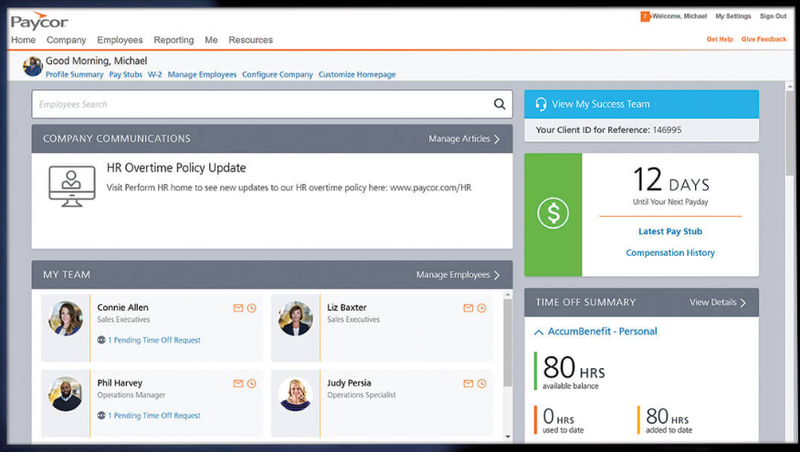Viewport: 800px width, 452px height.
Task: Click the 0 HRS used to date figure
Action: (558, 417)
